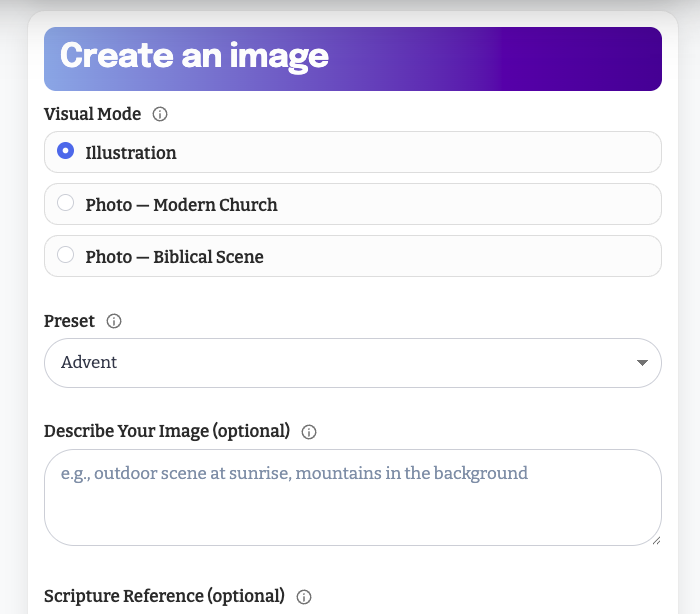This screenshot has height=614, width=700.
Task: Click the dropdown arrow in the Preset field
Action: (x=642, y=363)
